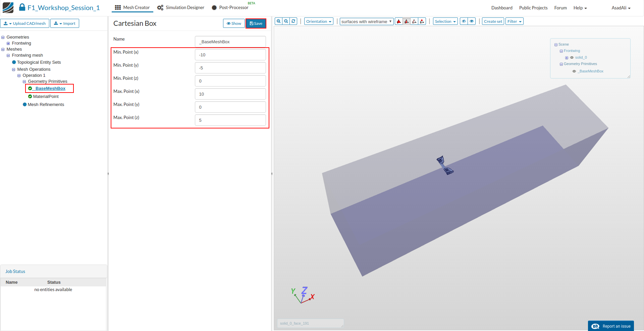Click the blue lock icon by project name
The height and width of the screenshot is (331, 644).
tap(22, 7)
